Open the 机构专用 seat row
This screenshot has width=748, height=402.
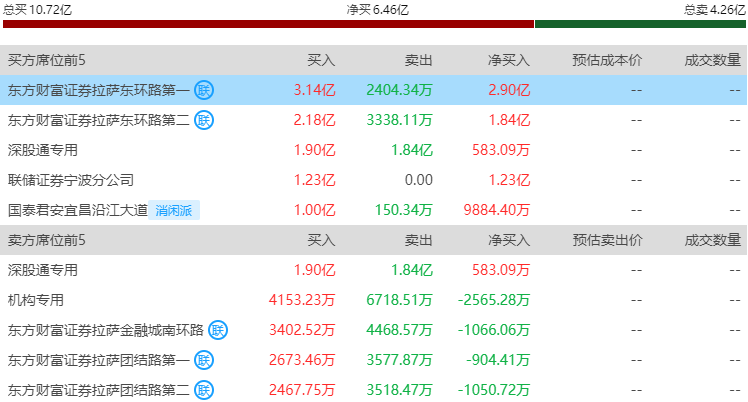pos(36,300)
